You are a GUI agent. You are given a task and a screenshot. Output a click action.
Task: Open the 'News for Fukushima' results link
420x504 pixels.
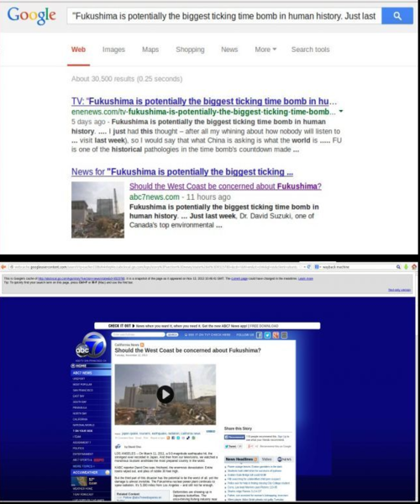click(182, 172)
